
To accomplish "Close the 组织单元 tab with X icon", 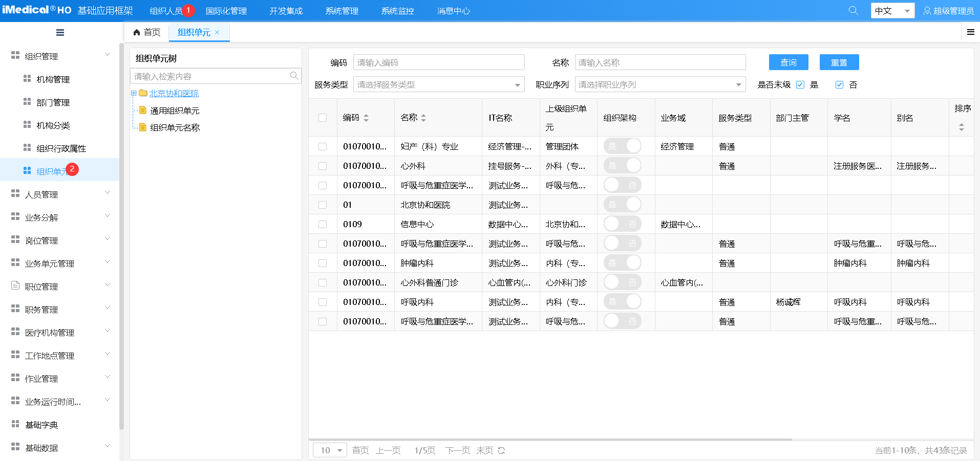I will click(217, 32).
